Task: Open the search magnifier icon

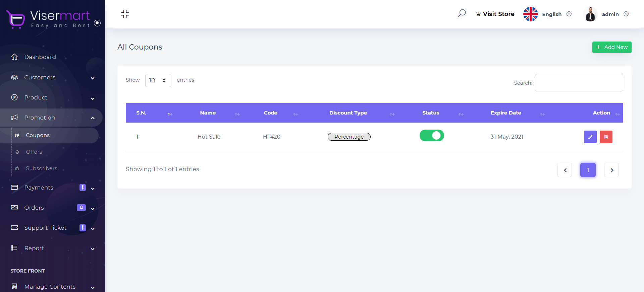Action: click(462, 13)
